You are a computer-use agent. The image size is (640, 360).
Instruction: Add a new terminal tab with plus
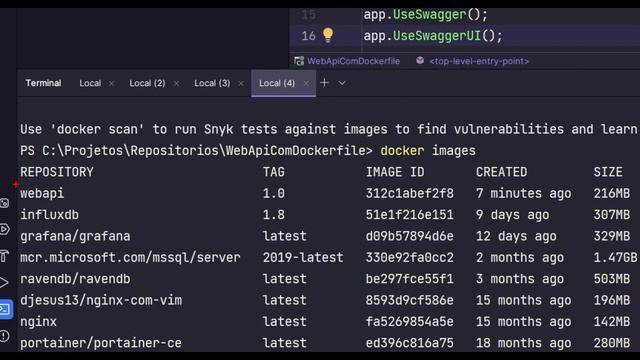(x=324, y=83)
